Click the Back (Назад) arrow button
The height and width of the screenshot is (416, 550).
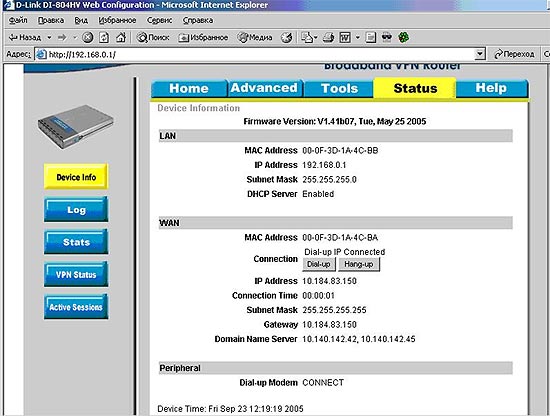click(x=25, y=37)
